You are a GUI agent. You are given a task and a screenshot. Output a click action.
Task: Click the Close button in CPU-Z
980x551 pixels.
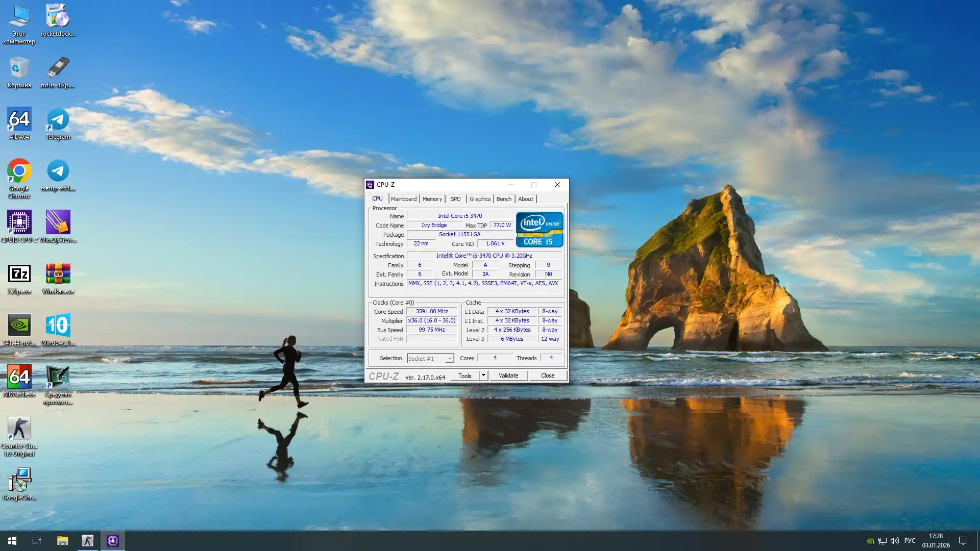(548, 375)
